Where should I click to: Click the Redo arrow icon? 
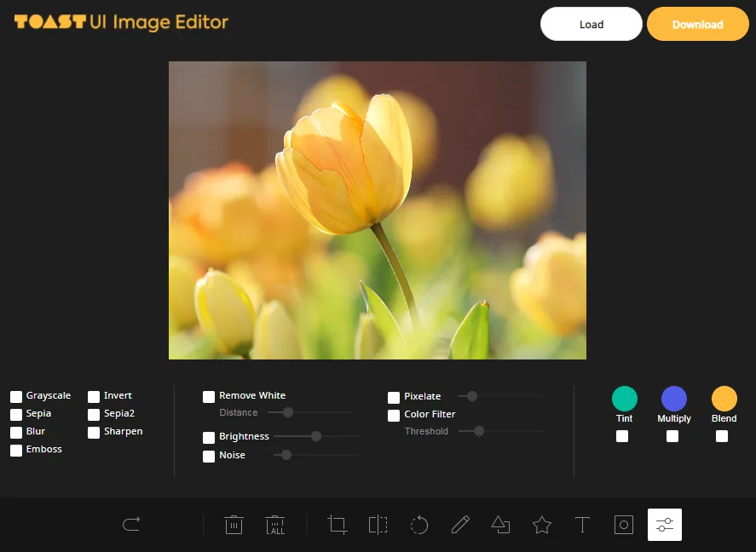[131, 525]
